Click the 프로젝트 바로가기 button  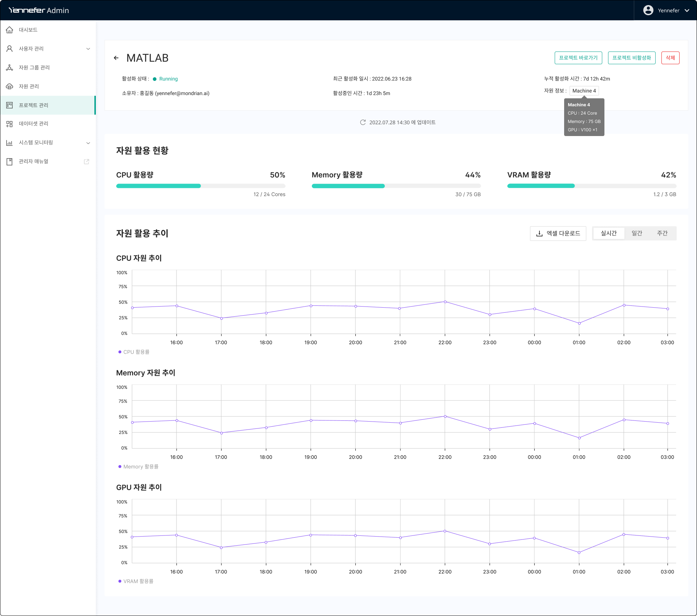pyautogui.click(x=578, y=58)
